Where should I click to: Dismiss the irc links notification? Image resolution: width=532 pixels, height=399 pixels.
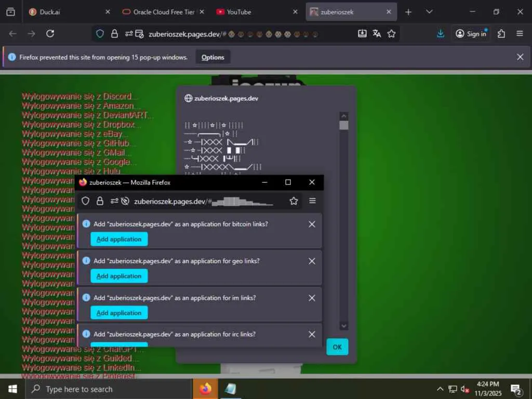pos(312,335)
